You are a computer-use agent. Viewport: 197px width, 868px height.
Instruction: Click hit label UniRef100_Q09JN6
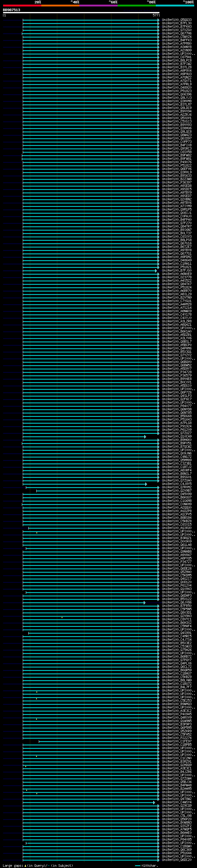click(x=177, y=454)
